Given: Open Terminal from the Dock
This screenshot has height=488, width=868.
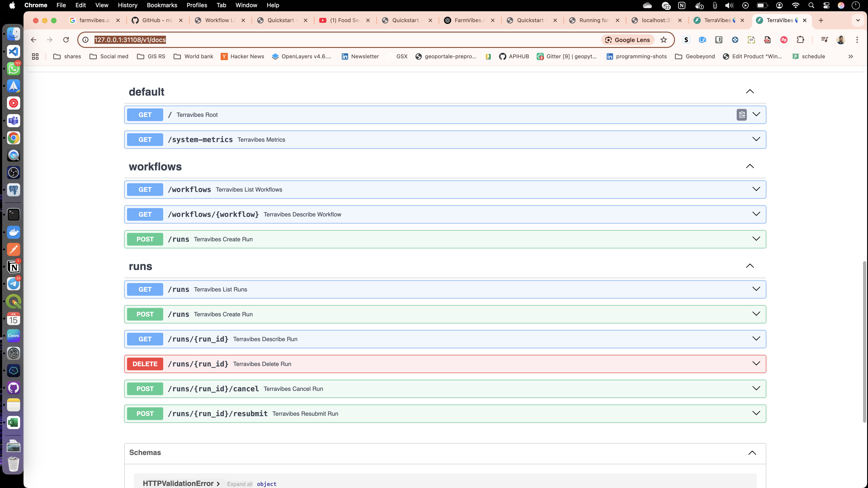Looking at the screenshot, I should pos(14,215).
